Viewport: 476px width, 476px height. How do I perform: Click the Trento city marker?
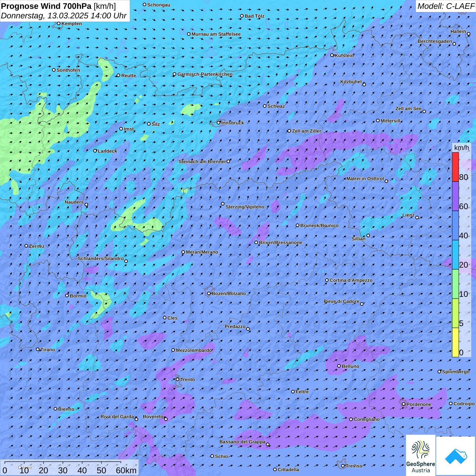coord(177,379)
